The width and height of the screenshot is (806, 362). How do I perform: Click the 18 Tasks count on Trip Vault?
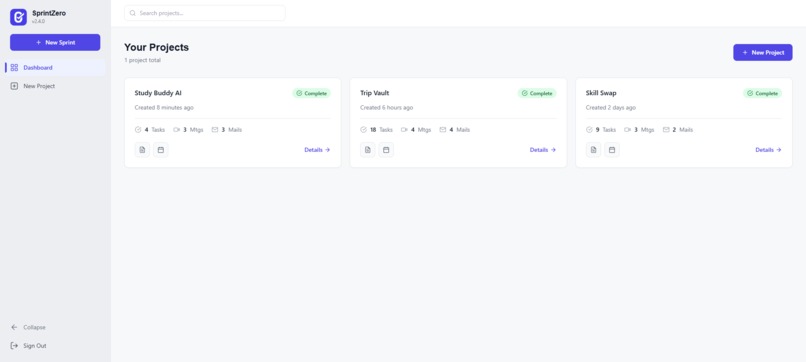(377, 130)
